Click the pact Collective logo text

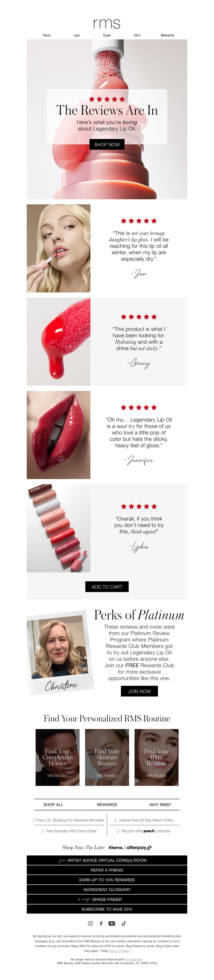click(157, 831)
